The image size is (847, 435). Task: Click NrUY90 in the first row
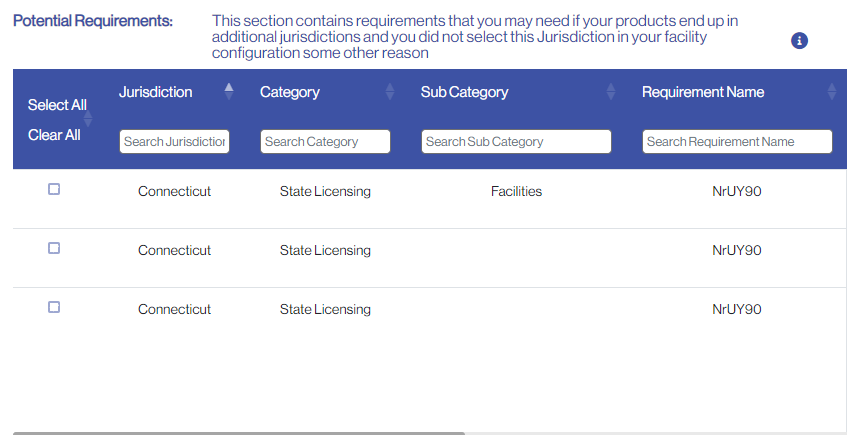point(737,191)
